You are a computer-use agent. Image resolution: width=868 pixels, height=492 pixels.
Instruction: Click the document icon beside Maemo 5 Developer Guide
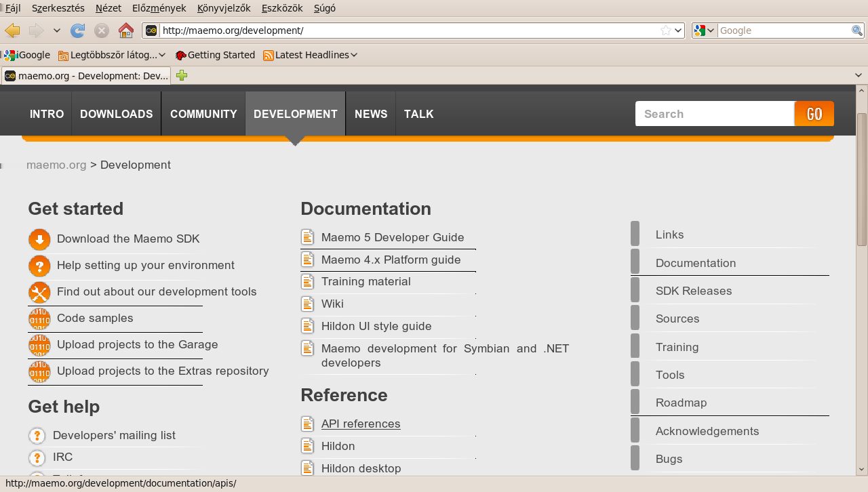click(308, 237)
